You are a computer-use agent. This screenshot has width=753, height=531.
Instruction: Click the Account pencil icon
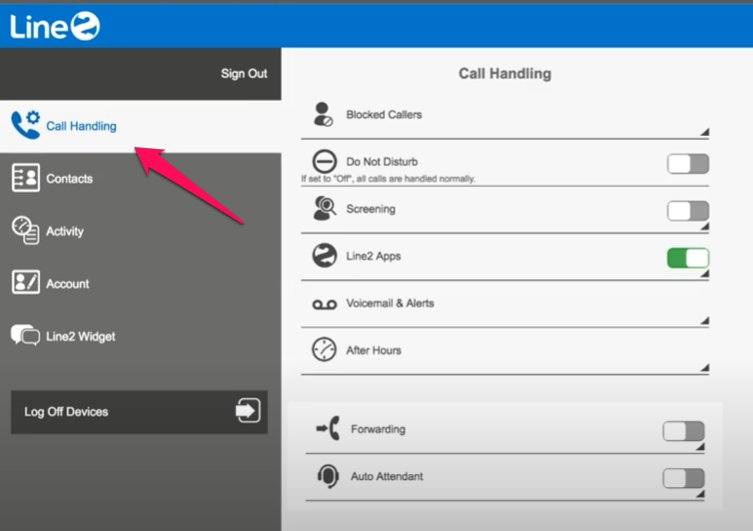coord(25,282)
